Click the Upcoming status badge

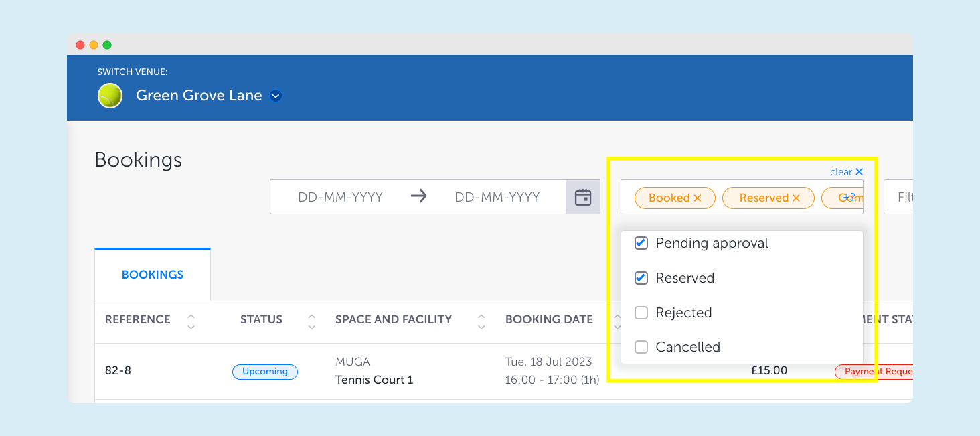pos(265,372)
